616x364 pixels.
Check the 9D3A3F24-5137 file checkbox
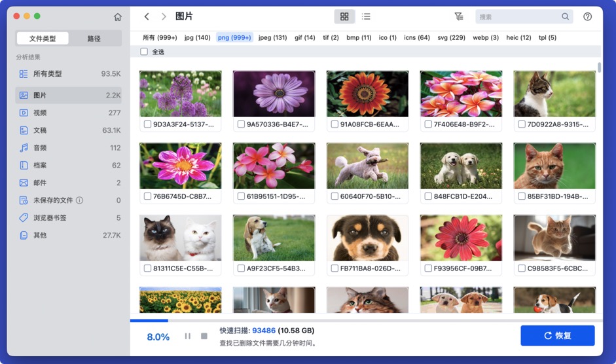click(148, 124)
